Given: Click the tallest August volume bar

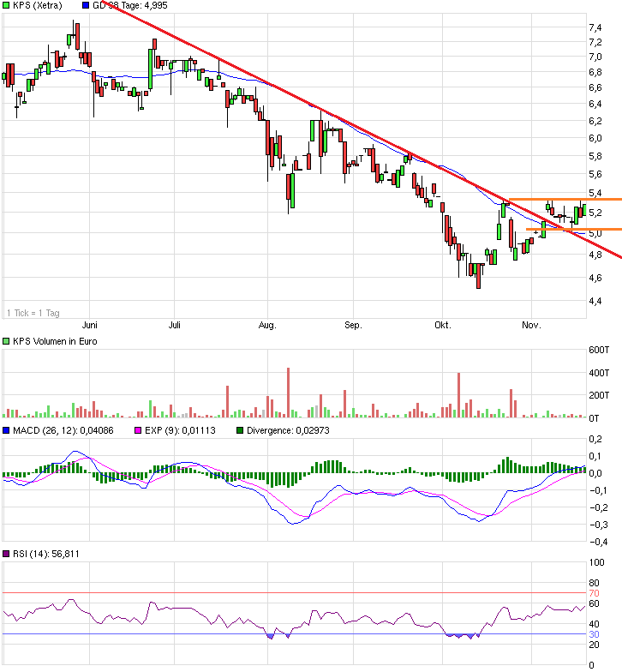Looking at the screenshot, I should click(288, 393).
